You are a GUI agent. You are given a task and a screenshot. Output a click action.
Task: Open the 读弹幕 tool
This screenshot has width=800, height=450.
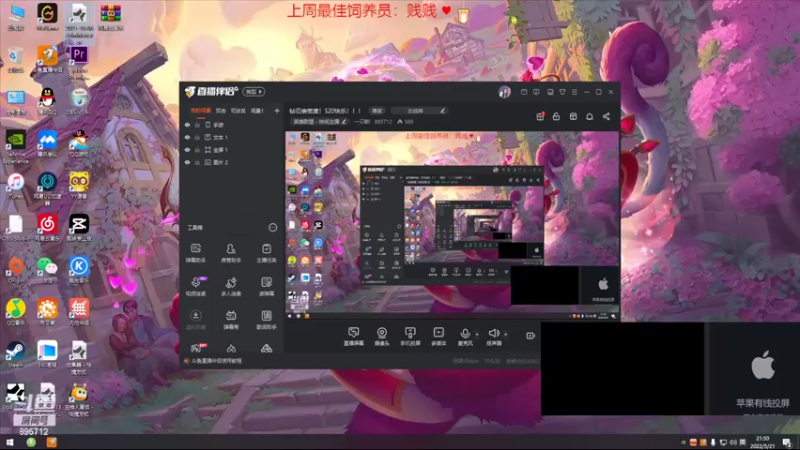click(x=266, y=286)
